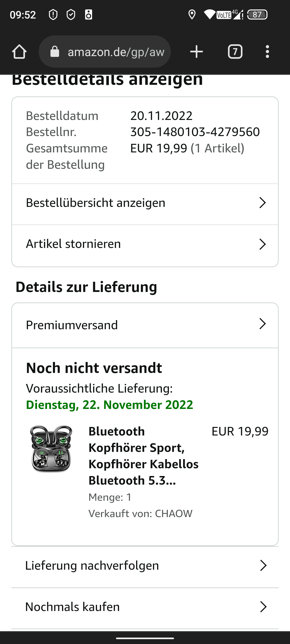The image size is (290, 644).
Task: Click the amazon.de address bar
Action: [x=105, y=52]
